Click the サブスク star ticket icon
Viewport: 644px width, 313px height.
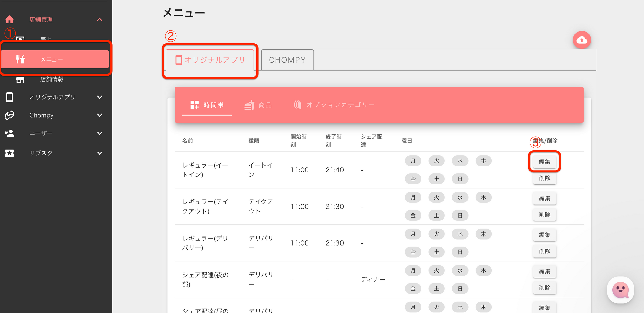[10, 153]
